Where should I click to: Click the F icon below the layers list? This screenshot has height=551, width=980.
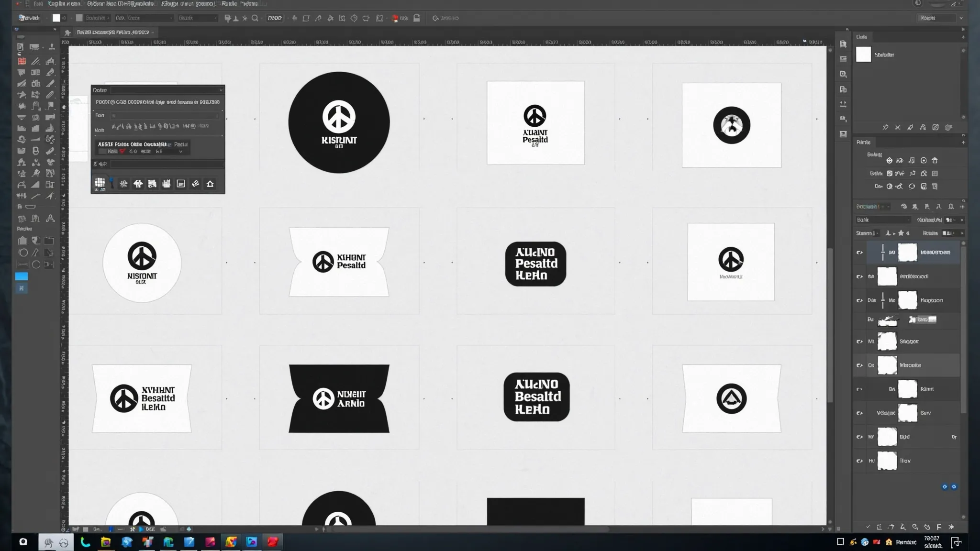(x=939, y=527)
